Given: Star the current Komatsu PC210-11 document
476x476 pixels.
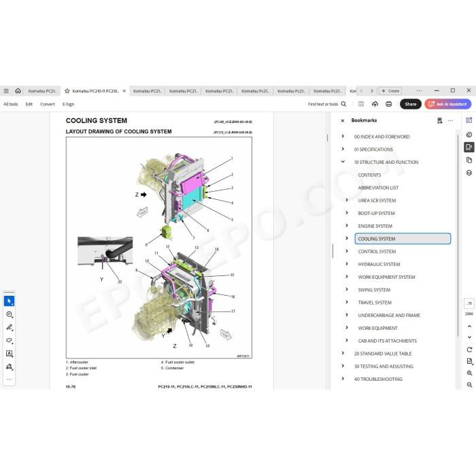Looking at the screenshot, I should (x=67, y=90).
